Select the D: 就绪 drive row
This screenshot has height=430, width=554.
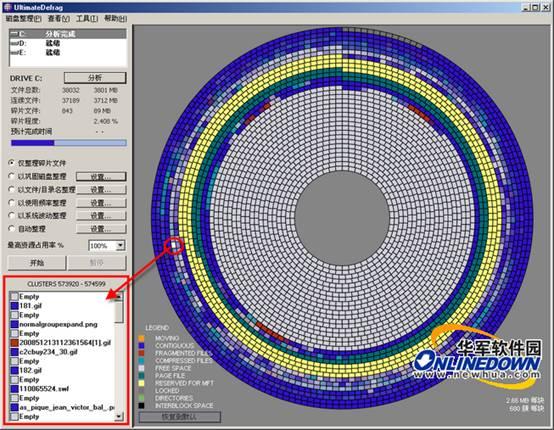tap(68, 43)
